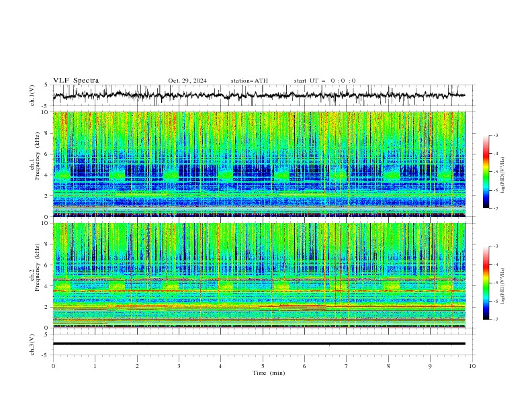The height and width of the screenshot is (411, 532).
Task: Click the time axis tick label '0'
Action: point(53,366)
